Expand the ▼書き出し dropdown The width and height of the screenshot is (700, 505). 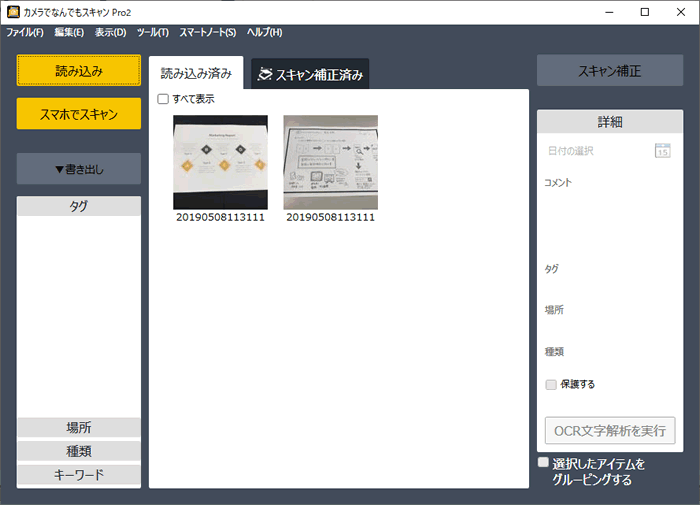[x=79, y=169]
